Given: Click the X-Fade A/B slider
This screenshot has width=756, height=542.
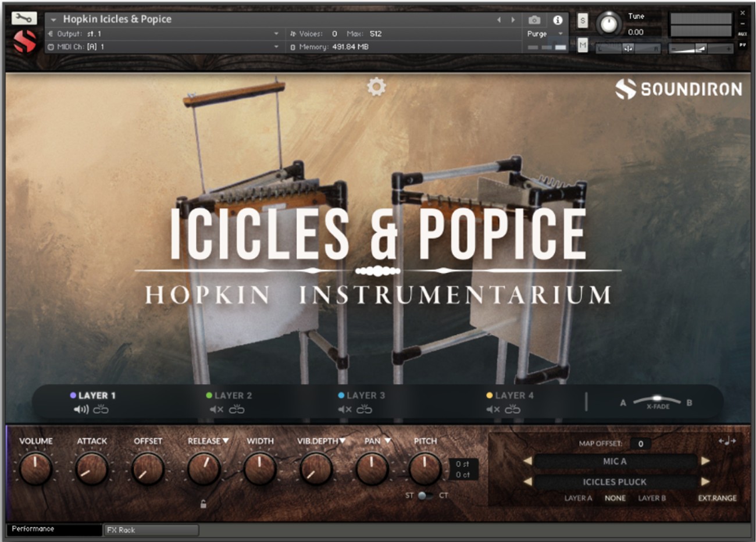Looking at the screenshot, I should (x=657, y=401).
